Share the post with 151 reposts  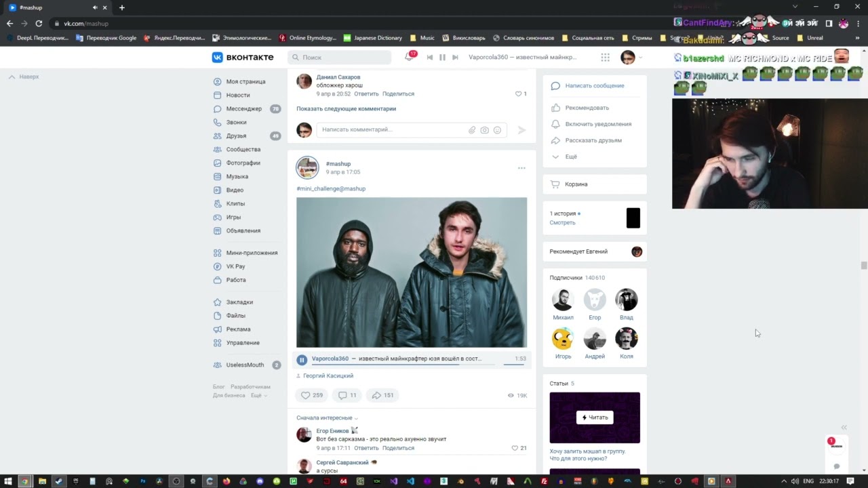tap(383, 395)
